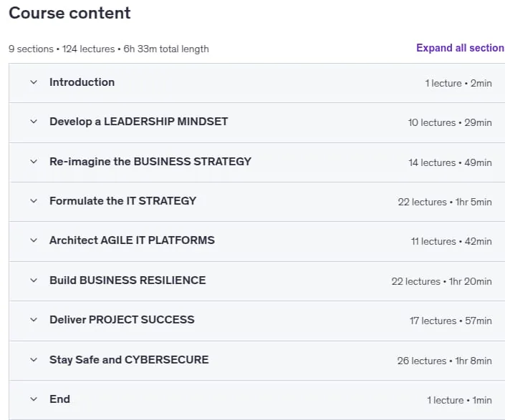Screen dimensions: 505x420
Task: Expand the Introduction section chevron
Action: coord(34,82)
